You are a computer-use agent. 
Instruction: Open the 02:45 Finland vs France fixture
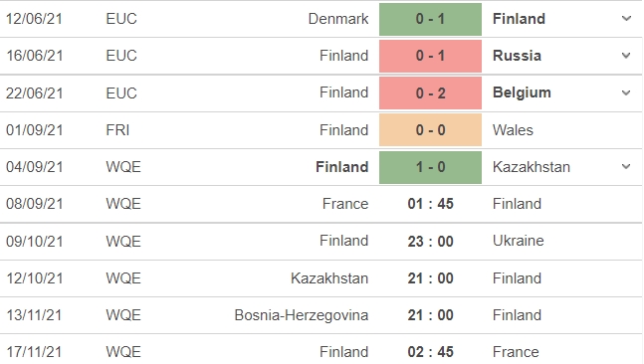coord(430,352)
